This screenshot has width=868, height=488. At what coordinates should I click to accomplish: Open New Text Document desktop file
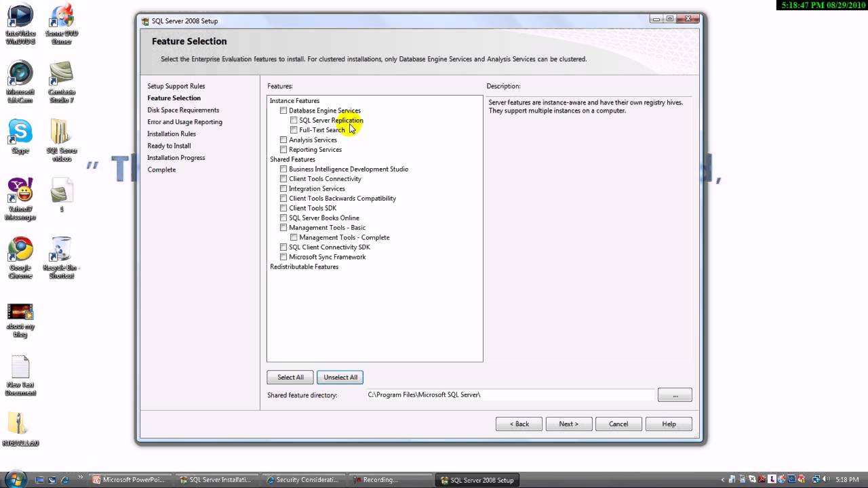pyautogui.click(x=20, y=375)
